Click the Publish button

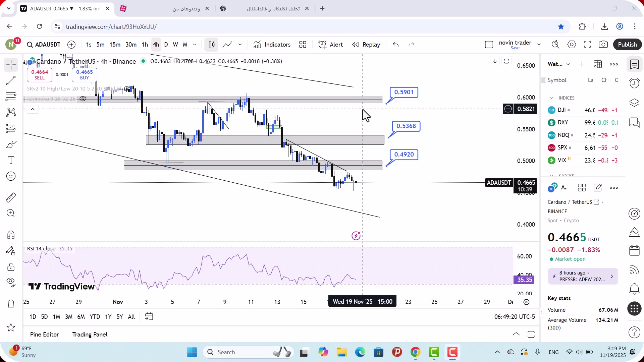(x=627, y=45)
